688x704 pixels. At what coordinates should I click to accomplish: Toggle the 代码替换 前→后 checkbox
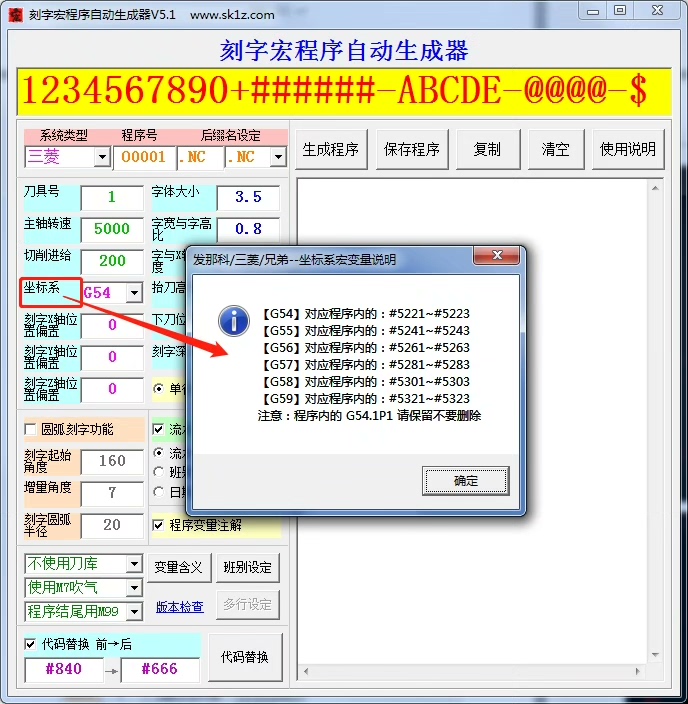click(31, 644)
